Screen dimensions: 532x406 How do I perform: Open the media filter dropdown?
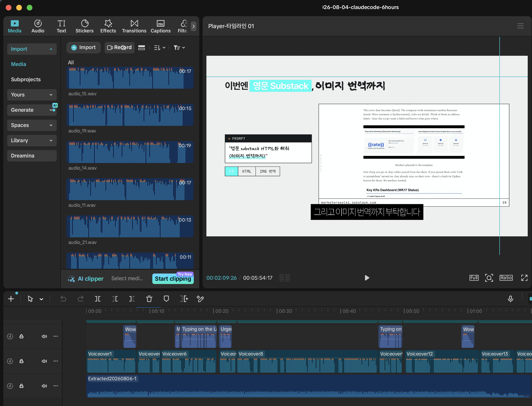point(179,48)
